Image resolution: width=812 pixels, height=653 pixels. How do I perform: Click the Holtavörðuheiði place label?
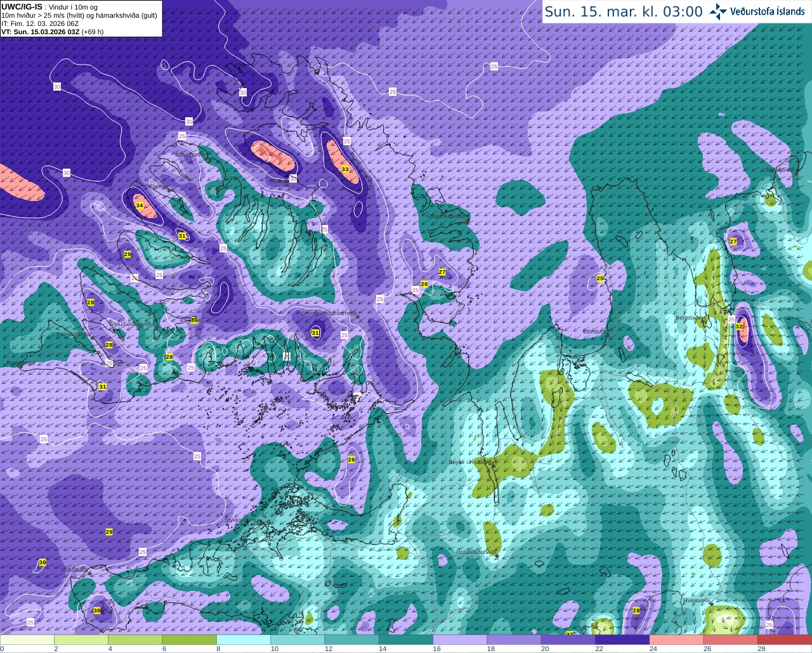476,552
